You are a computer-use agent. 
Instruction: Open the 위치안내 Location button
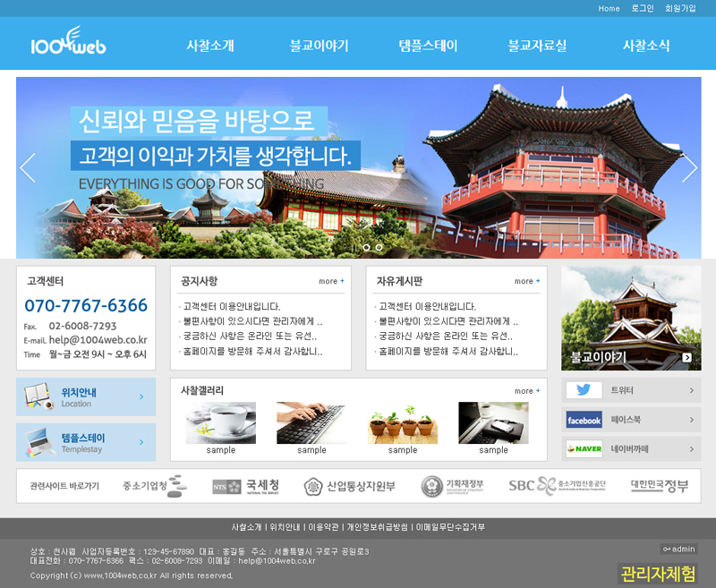pos(86,396)
